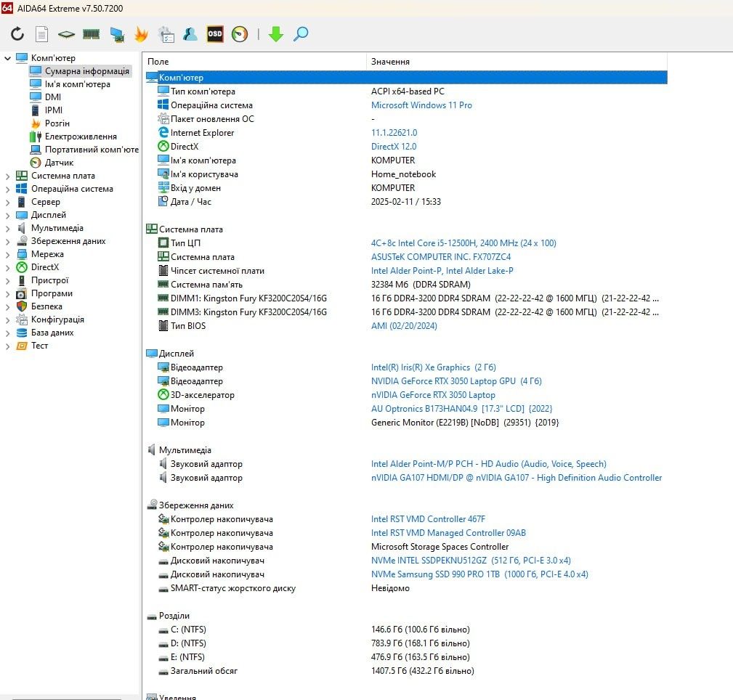
Task: Click the Refresh toolbar icon
Action: tap(17, 33)
